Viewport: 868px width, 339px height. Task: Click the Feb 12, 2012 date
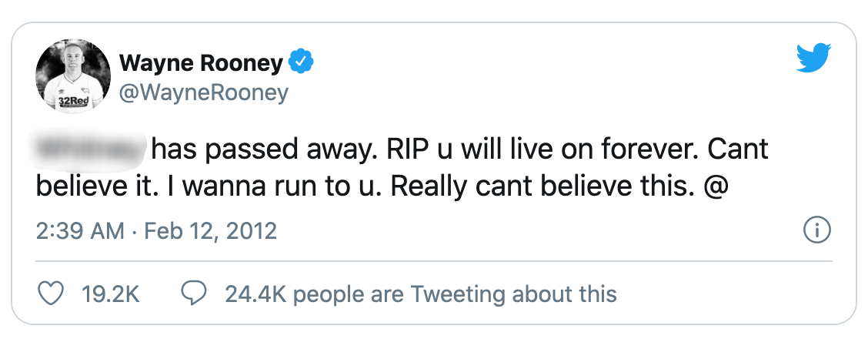click(x=209, y=230)
